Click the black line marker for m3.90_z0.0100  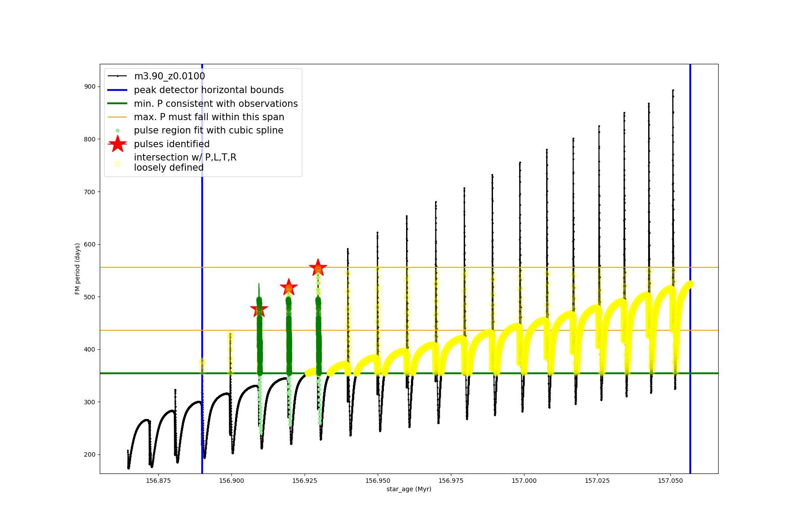point(117,76)
